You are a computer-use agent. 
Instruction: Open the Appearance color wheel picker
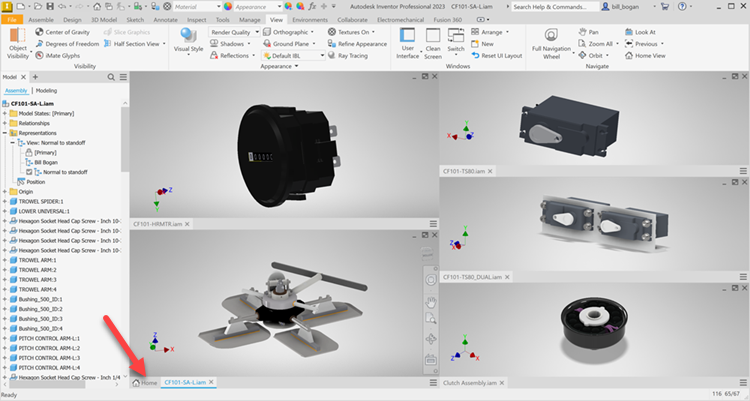click(228, 7)
